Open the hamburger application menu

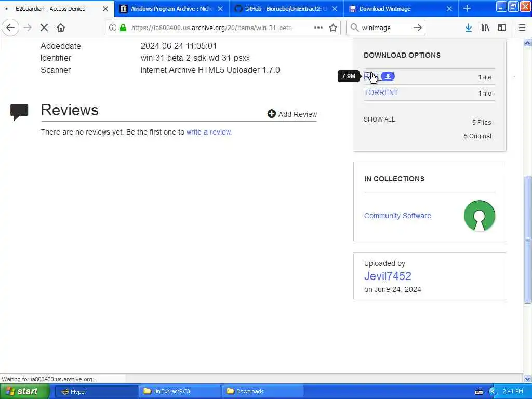coord(522,28)
